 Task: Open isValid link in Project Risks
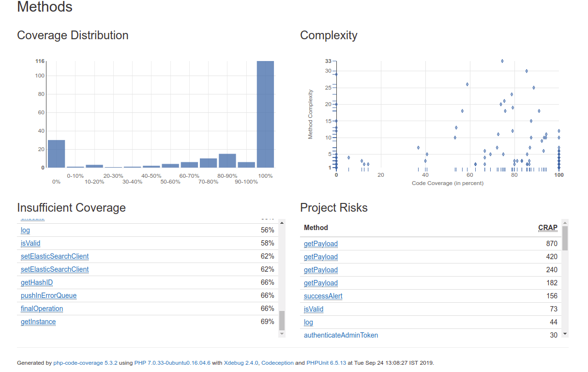coord(314,309)
